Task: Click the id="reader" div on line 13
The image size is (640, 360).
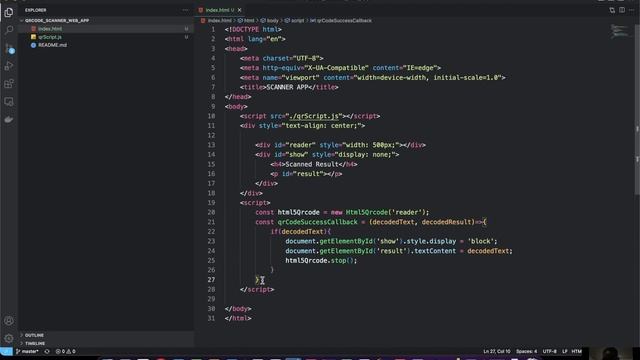Action: click(340, 145)
